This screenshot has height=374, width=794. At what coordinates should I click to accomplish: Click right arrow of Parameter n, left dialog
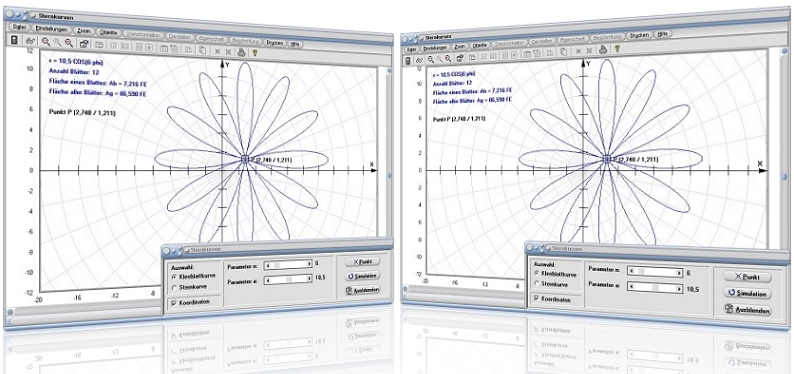click(309, 264)
